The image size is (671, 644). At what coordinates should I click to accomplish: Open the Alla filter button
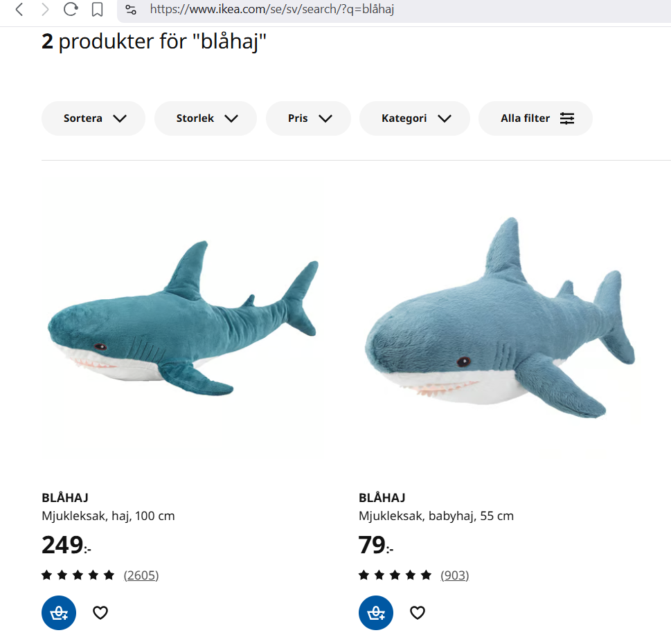(x=536, y=118)
